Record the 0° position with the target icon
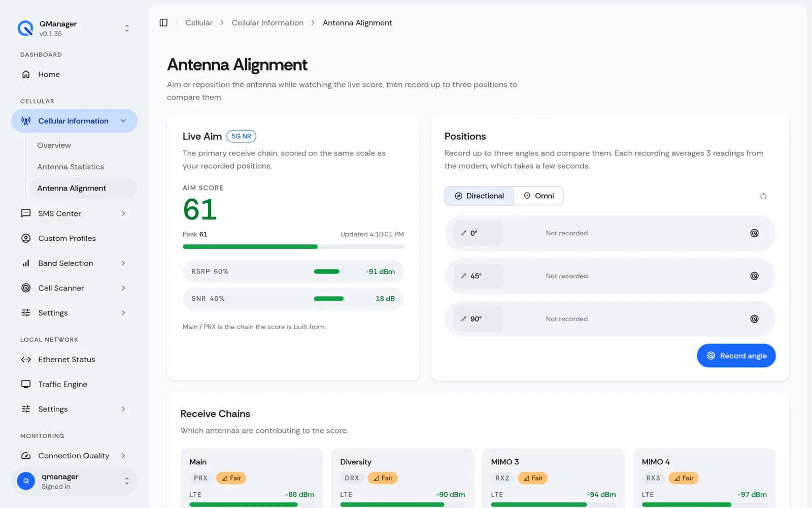The height and width of the screenshot is (508, 812). (754, 233)
